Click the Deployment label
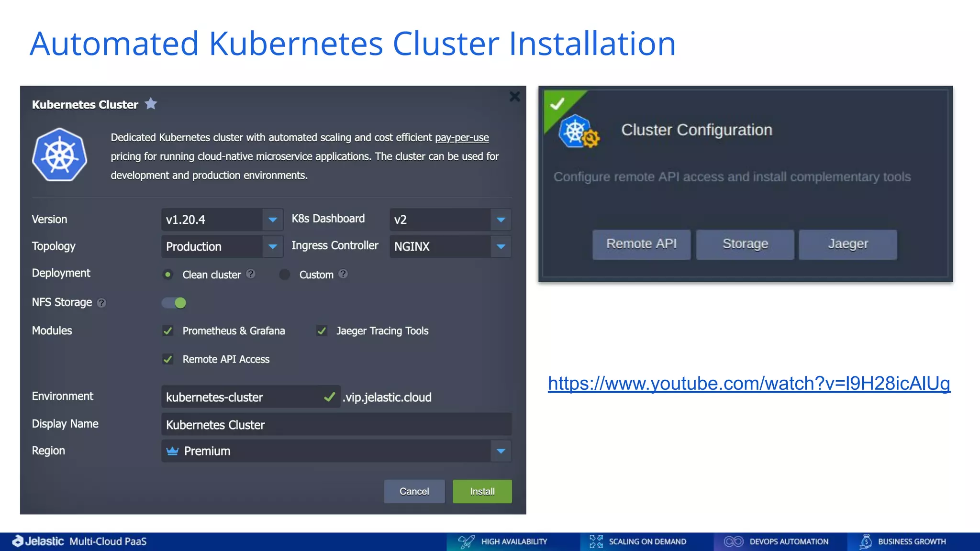The width and height of the screenshot is (980, 551). pos(61,273)
